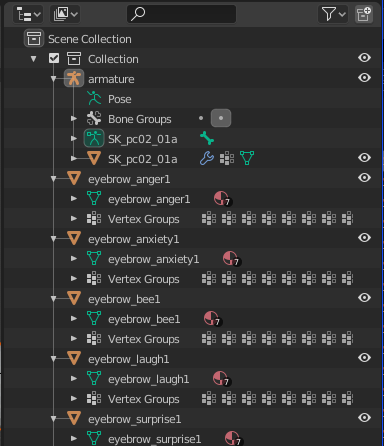Click Vertex Groups icon under eyebrow_bee1
Image resolution: width=384 pixels, height=446 pixels.
pos(94,338)
